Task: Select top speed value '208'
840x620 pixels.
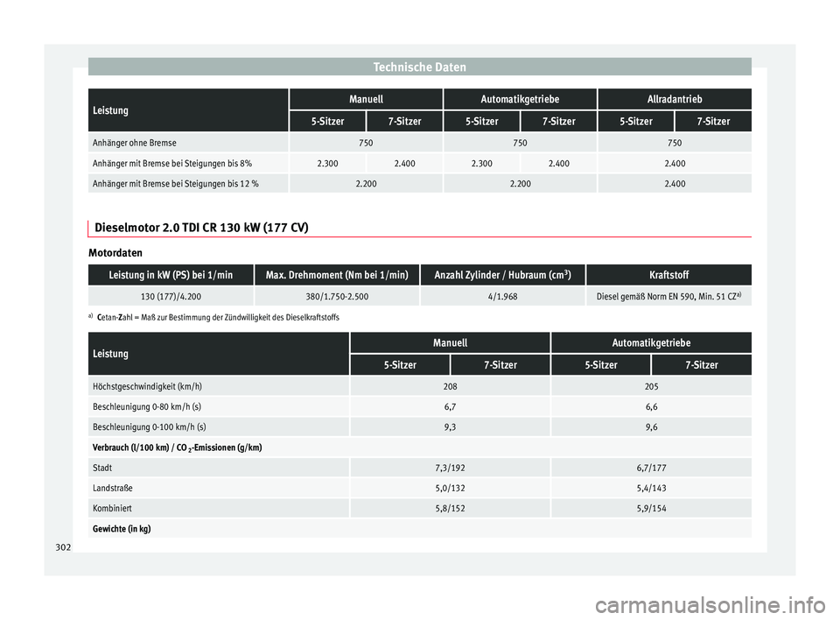Action: pyautogui.click(x=450, y=386)
